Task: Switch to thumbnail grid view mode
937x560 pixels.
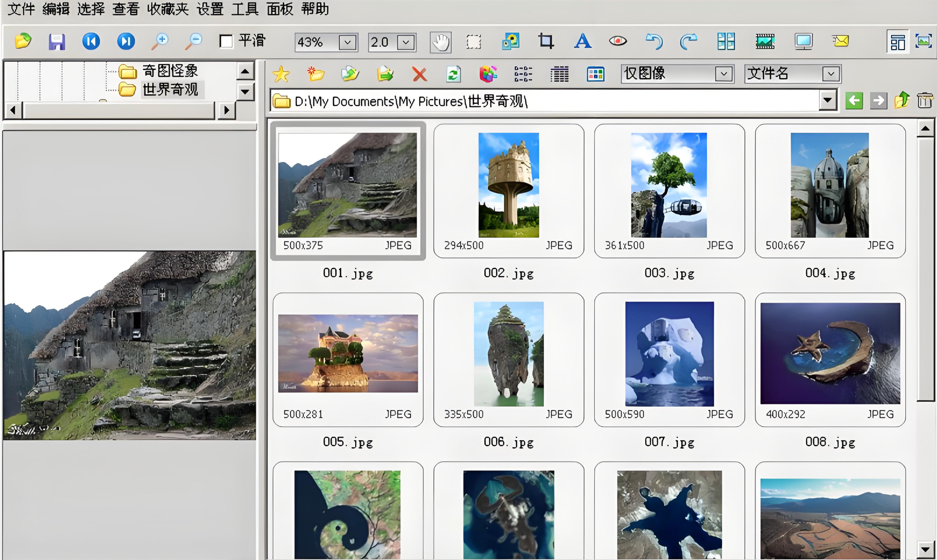Action: [x=595, y=74]
